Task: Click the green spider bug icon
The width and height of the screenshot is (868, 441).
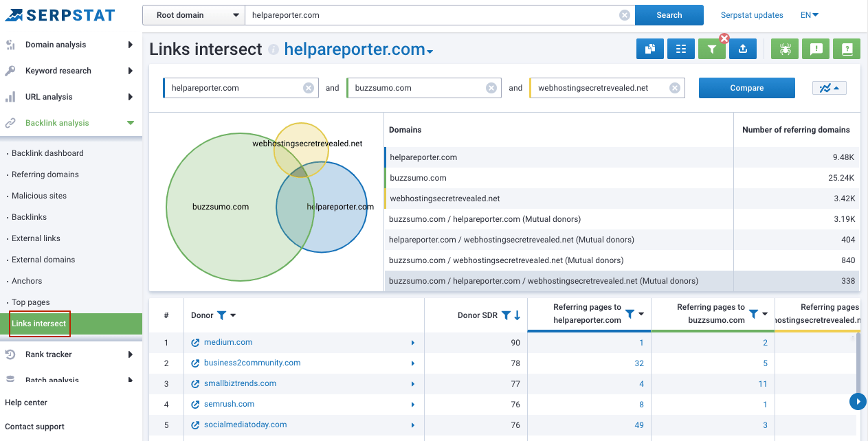Action: [785, 49]
